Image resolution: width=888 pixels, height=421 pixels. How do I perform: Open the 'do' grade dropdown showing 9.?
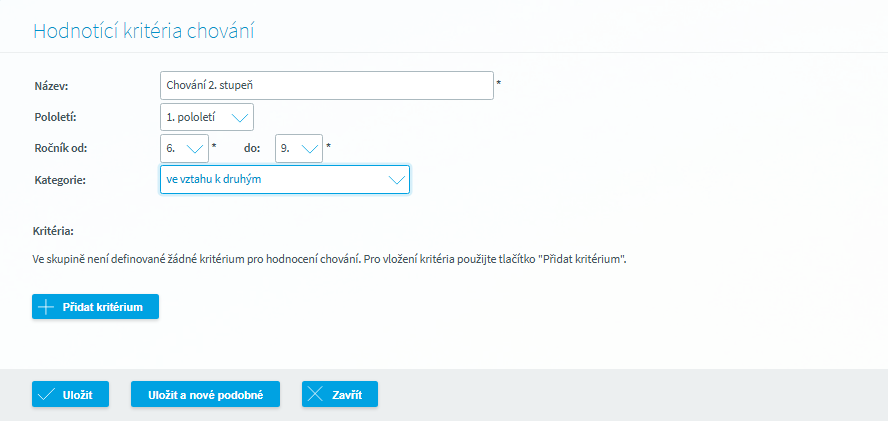[299, 148]
